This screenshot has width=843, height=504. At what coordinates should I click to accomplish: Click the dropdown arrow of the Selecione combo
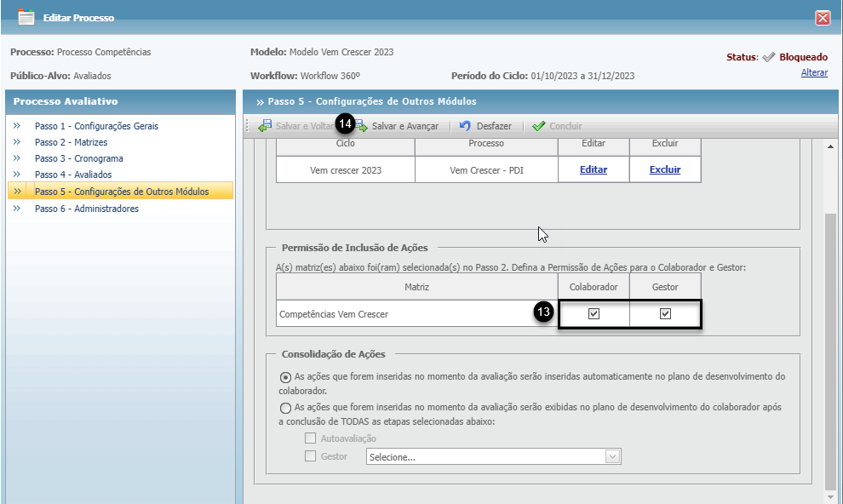[612, 456]
